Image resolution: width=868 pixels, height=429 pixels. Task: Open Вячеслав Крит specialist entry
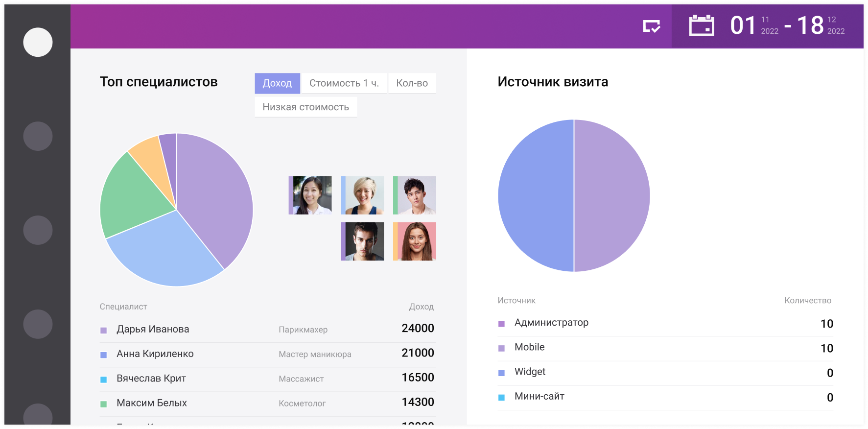click(x=151, y=379)
